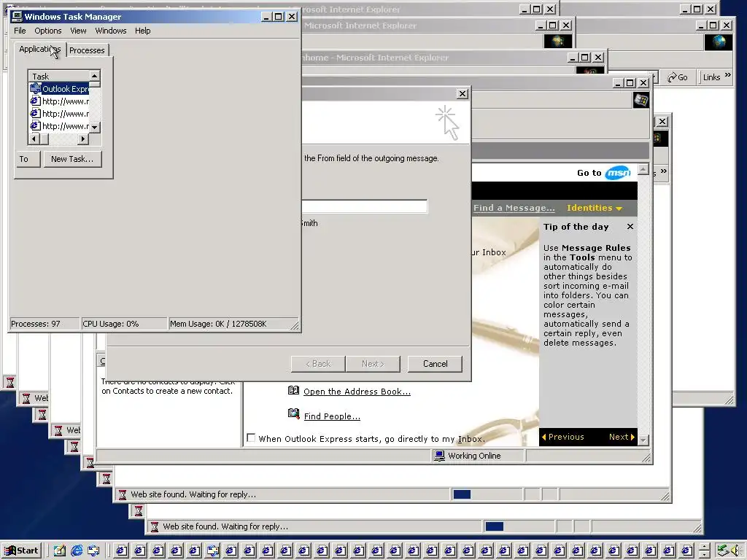Click the Find People... link

[x=332, y=416]
